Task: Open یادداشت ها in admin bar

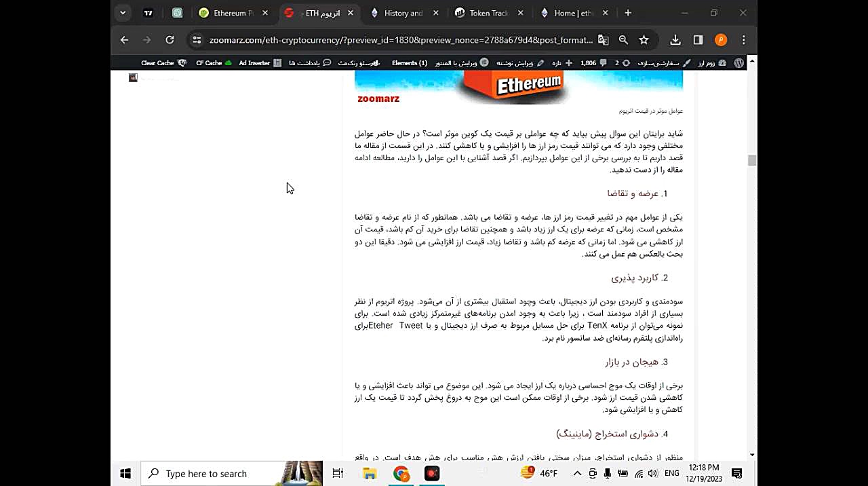Action: pyautogui.click(x=310, y=63)
